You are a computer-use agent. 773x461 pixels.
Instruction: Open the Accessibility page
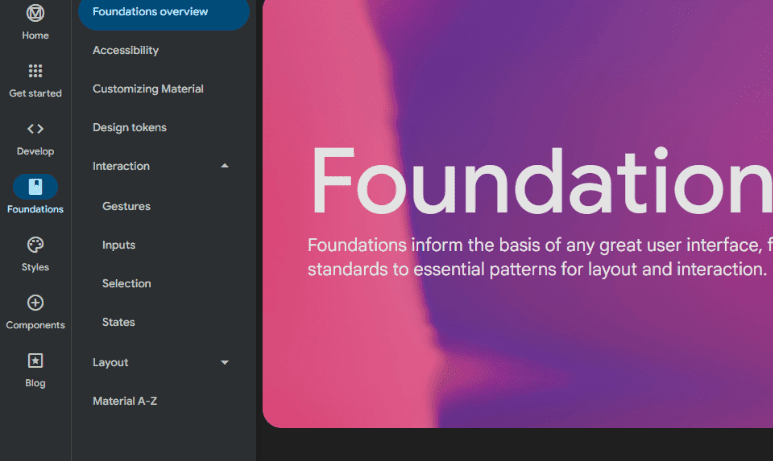126,50
